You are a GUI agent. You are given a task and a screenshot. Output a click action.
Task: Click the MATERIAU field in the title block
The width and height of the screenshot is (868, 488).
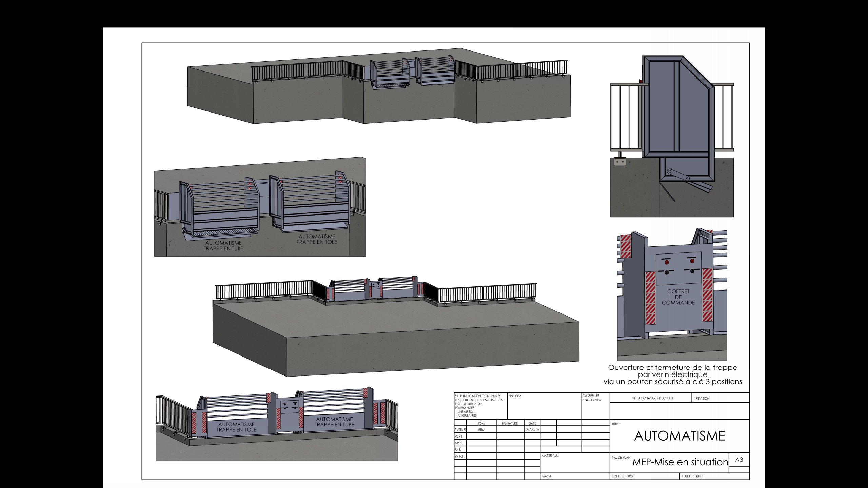550,456
